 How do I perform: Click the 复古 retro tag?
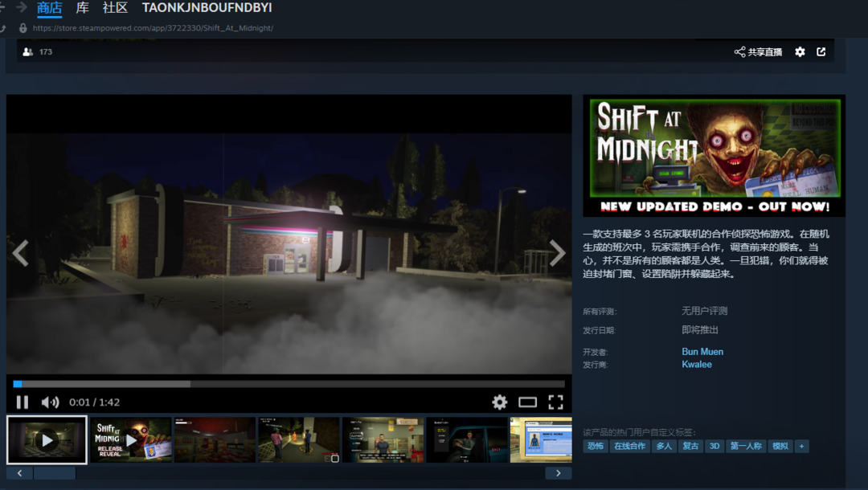[x=690, y=447]
